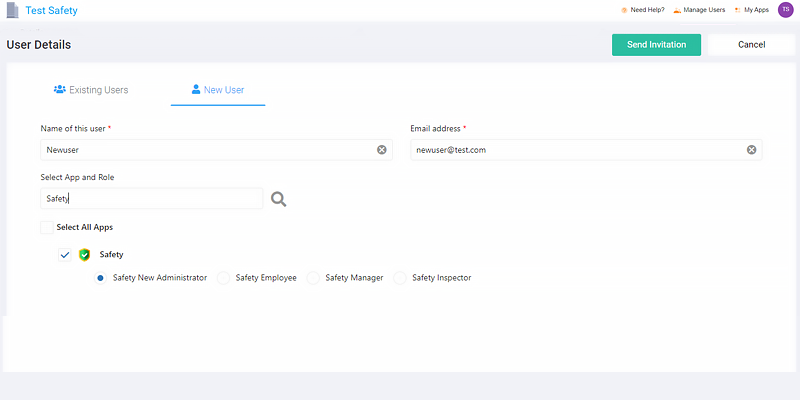800x400 pixels.
Task: Open the New User tab
Action: 217,90
